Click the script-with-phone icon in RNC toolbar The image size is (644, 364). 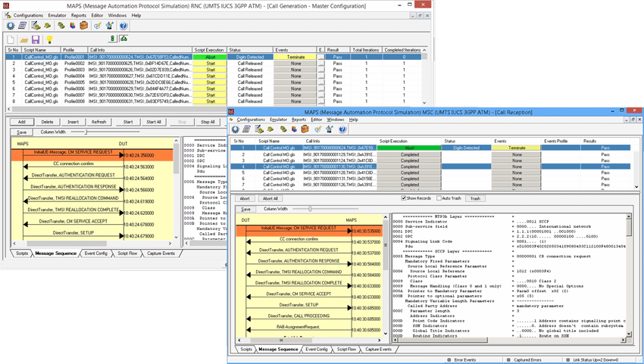[36, 26]
